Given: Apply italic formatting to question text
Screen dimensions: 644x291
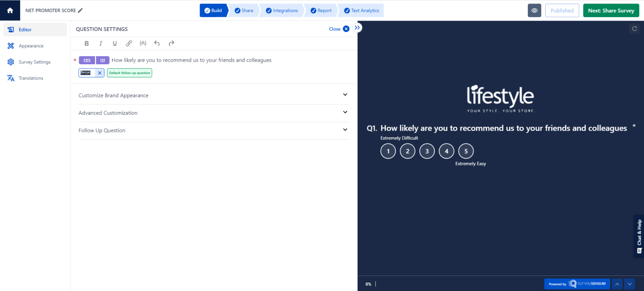Looking at the screenshot, I should (101, 43).
